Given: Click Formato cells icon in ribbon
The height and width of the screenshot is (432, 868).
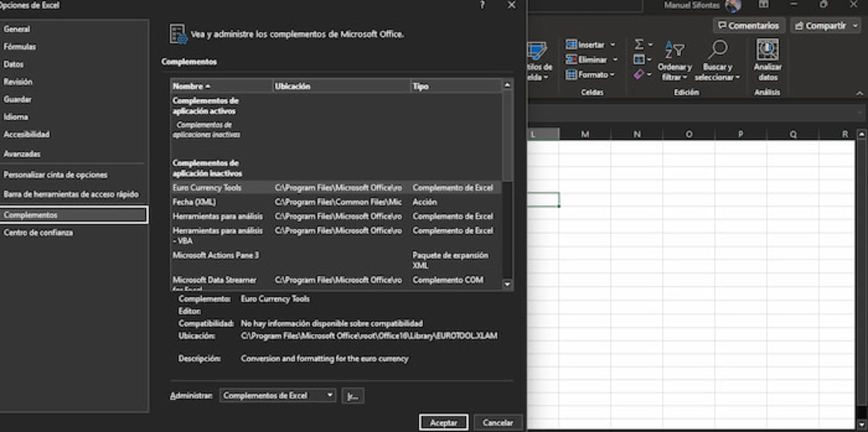Looking at the screenshot, I should [x=571, y=74].
